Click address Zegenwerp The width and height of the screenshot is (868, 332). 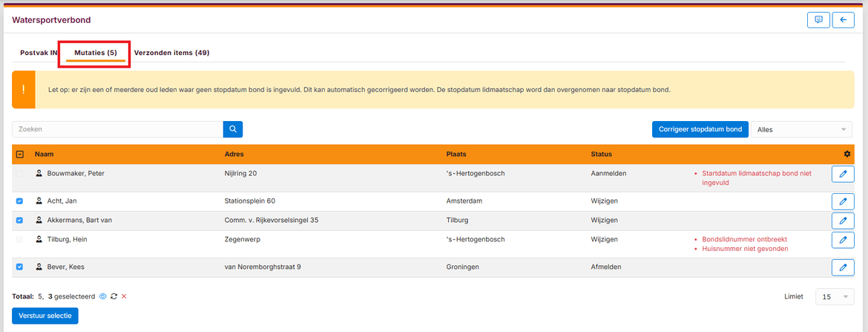[x=243, y=239]
